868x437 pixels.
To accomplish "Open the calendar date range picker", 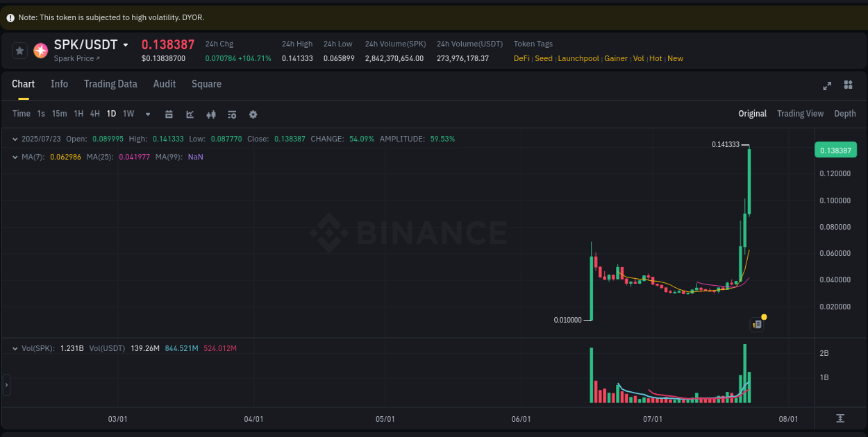I will click(169, 114).
